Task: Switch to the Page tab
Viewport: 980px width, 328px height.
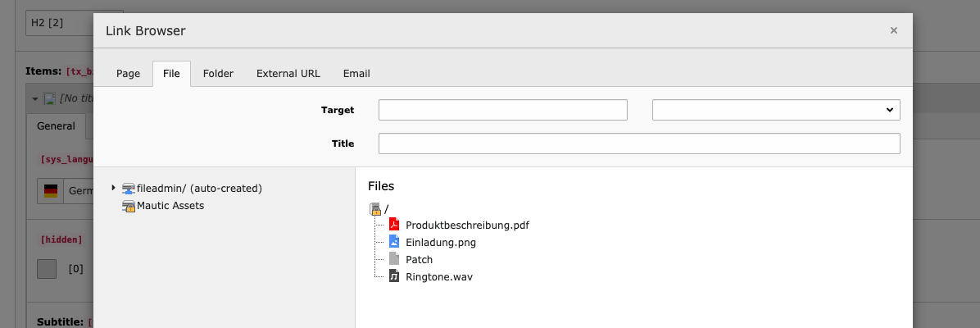Action: pos(128,74)
